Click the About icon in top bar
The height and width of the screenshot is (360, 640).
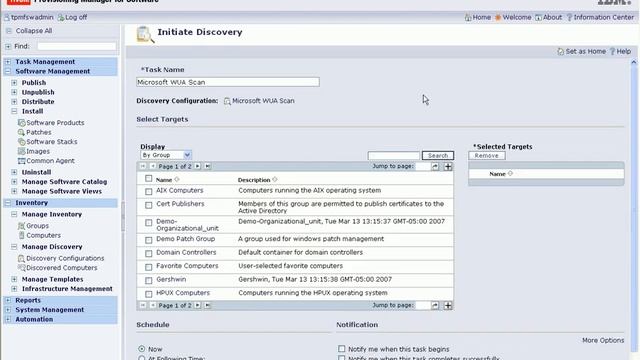(x=538, y=18)
